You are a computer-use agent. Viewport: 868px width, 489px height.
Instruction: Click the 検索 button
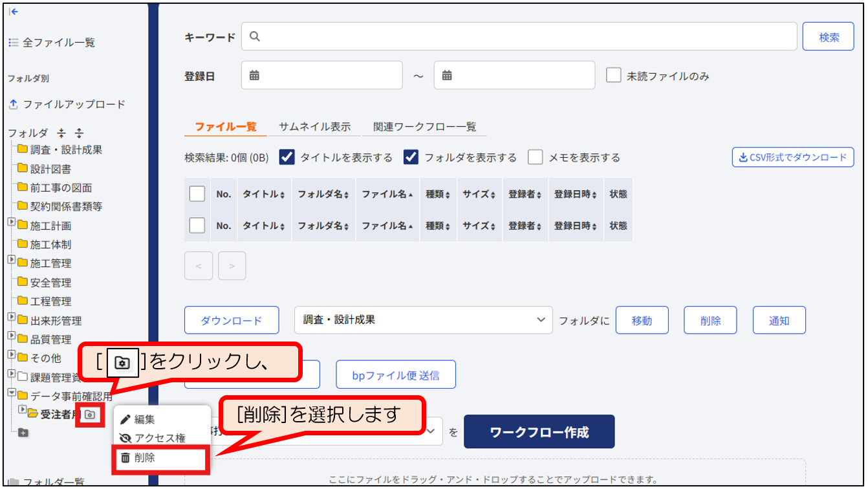[829, 36]
